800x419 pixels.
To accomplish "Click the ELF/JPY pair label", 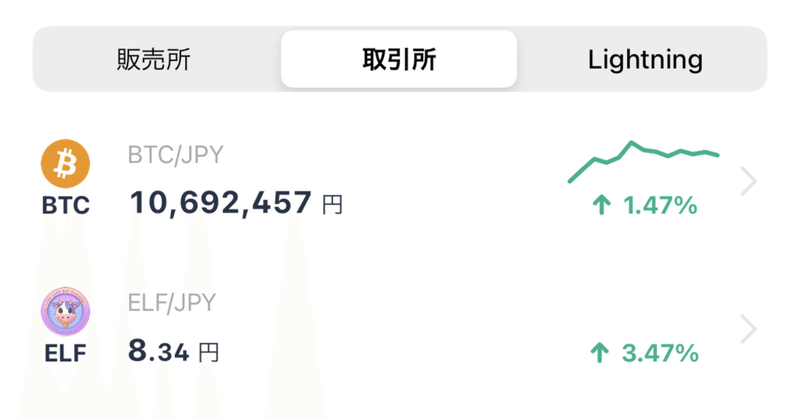I will 172,302.
